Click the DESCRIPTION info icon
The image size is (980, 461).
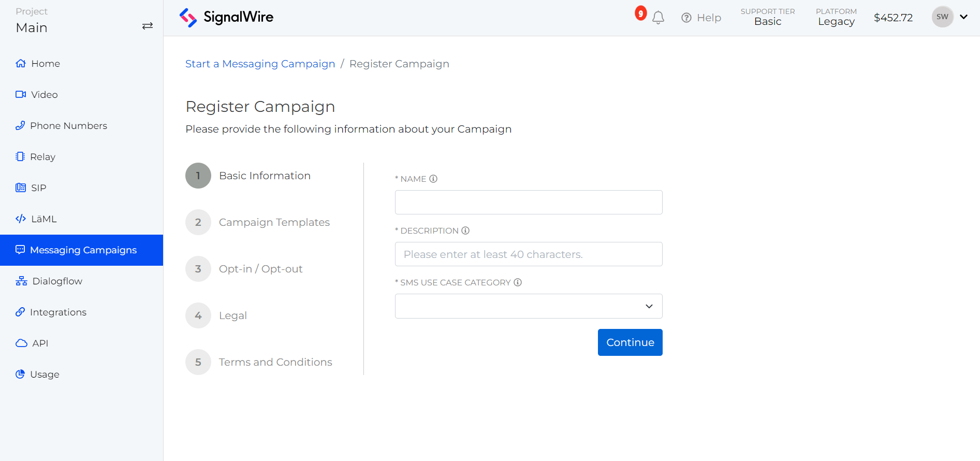point(465,230)
